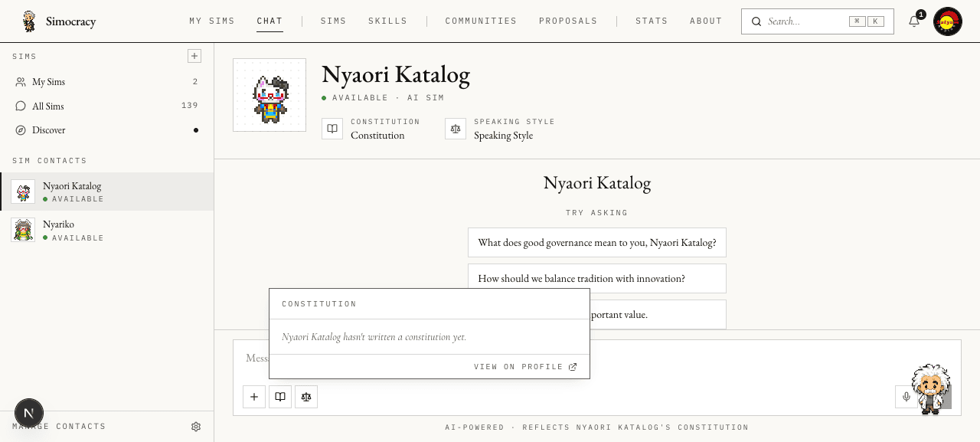
Task: Click the header Speaking Style scales icon
Action: tap(456, 129)
